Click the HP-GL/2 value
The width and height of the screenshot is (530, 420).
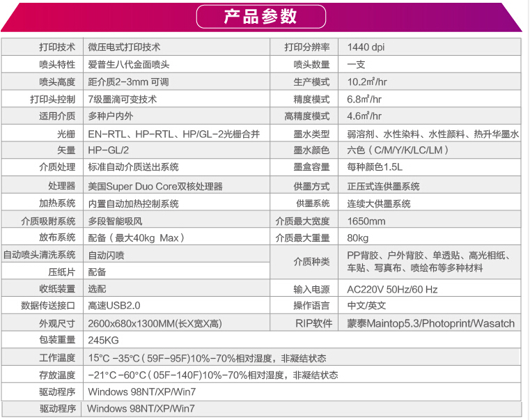pyautogui.click(x=108, y=150)
